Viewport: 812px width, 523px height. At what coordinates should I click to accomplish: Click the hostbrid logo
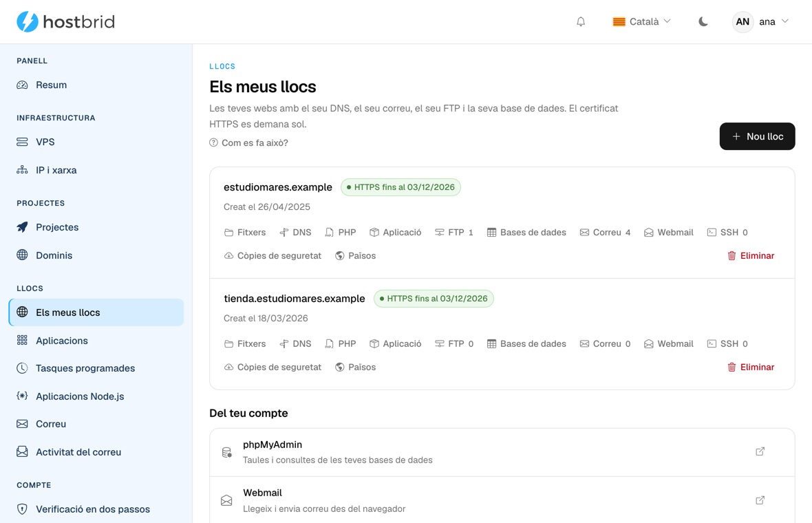tap(66, 22)
